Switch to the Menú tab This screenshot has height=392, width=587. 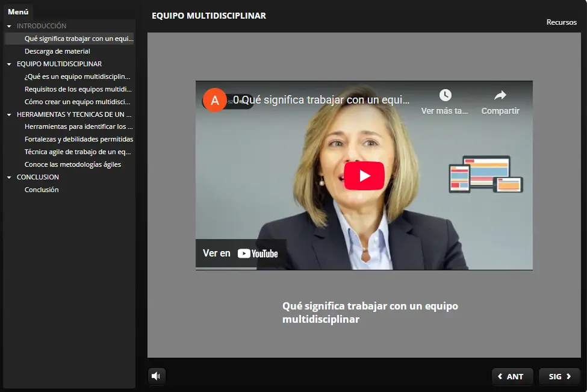coord(18,11)
